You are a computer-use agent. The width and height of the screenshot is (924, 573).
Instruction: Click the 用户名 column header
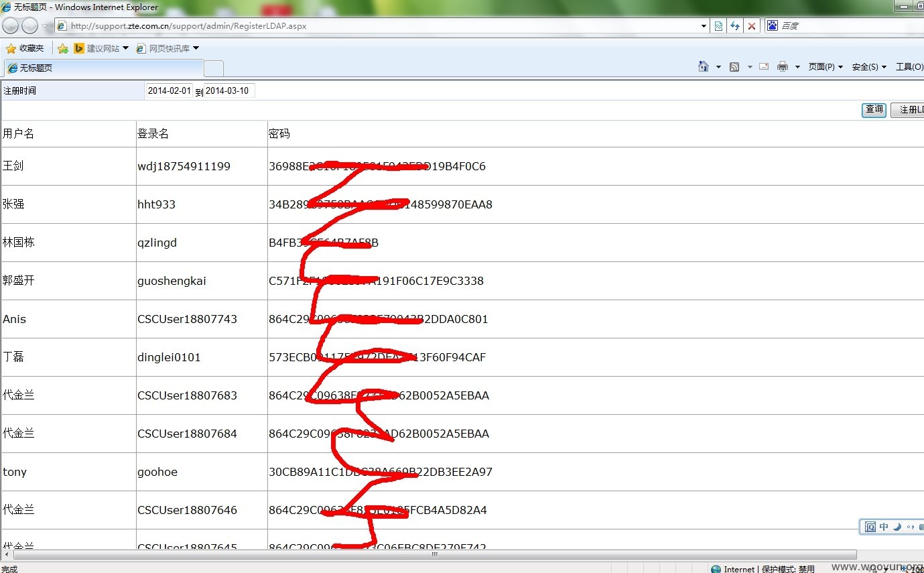coord(19,133)
